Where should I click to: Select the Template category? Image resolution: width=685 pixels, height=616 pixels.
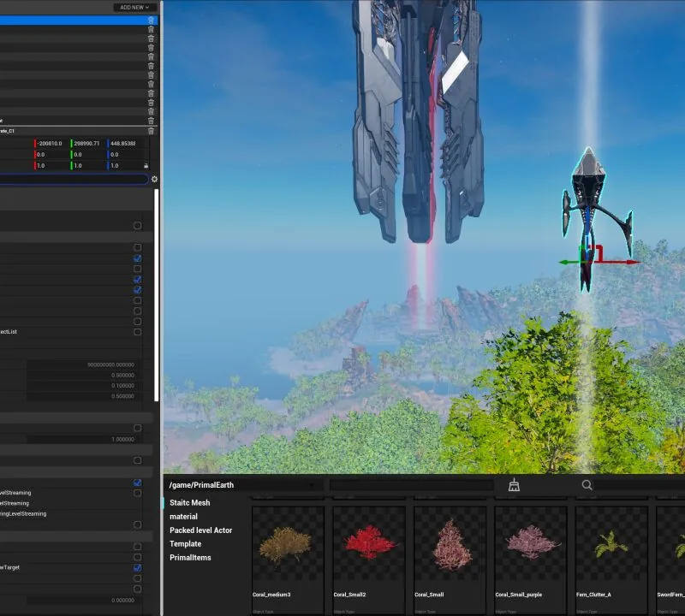coord(185,543)
